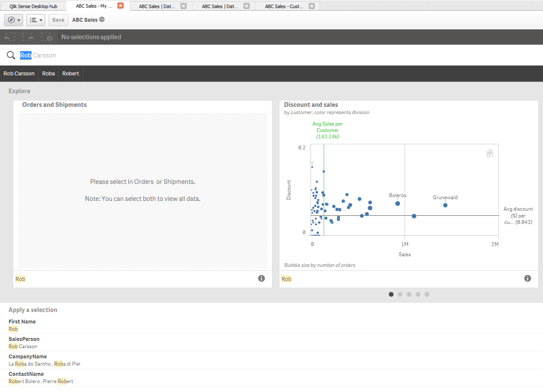
Task: Click the search magnifier icon
Action: tap(11, 55)
